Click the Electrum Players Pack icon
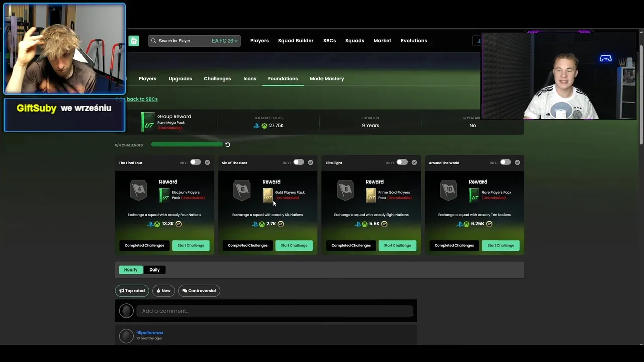The image size is (644, 362). coord(165,195)
